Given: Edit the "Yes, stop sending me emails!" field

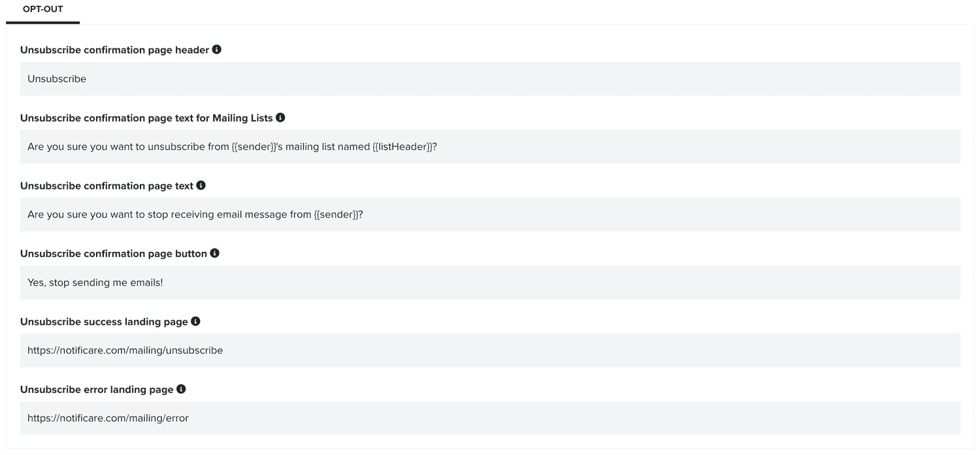Looking at the screenshot, I should tap(490, 282).
